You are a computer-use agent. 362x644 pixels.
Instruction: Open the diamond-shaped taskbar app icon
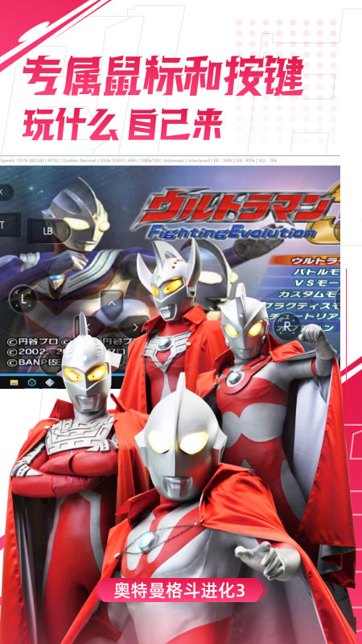50,382
